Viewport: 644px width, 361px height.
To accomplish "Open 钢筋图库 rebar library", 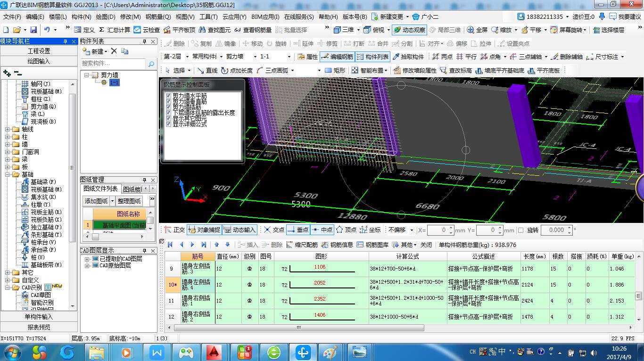I will coord(373,245).
